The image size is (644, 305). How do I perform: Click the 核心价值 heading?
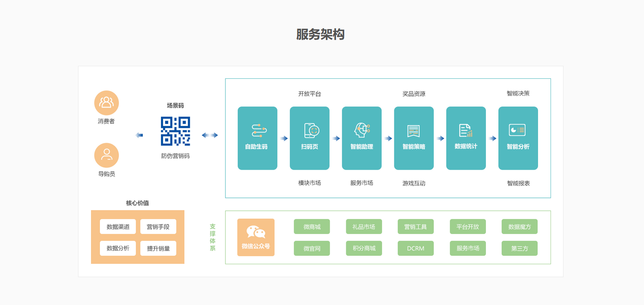click(x=138, y=203)
